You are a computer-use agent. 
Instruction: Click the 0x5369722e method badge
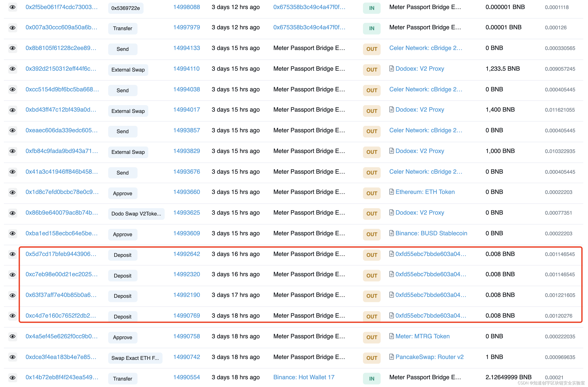pos(125,8)
